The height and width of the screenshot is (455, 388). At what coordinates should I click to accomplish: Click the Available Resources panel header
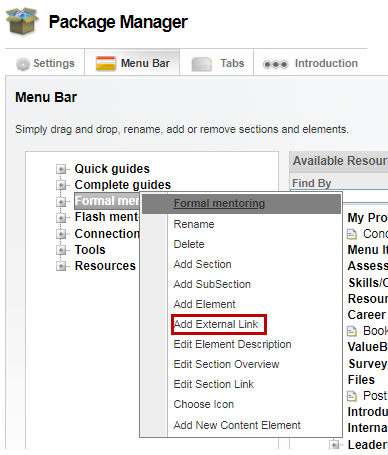[339, 161]
